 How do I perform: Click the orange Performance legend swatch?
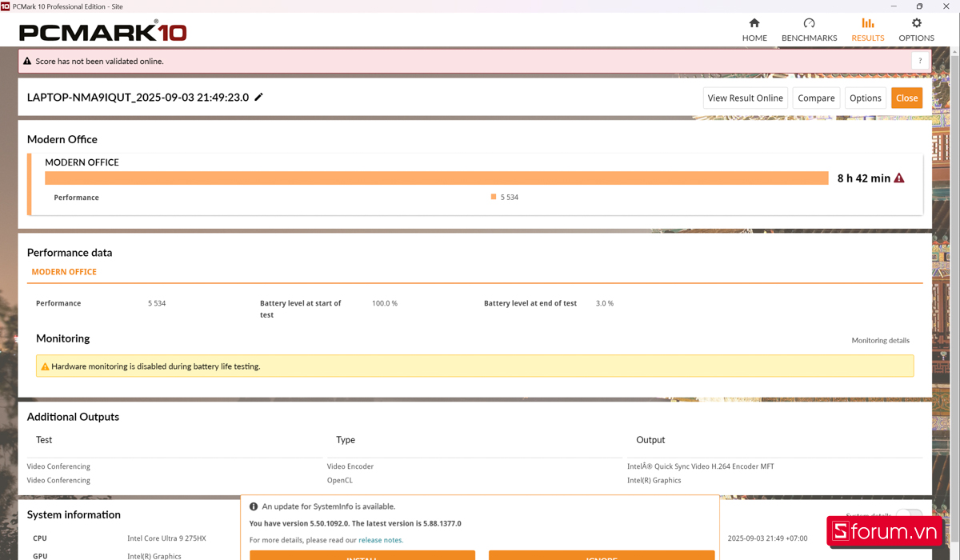494,197
